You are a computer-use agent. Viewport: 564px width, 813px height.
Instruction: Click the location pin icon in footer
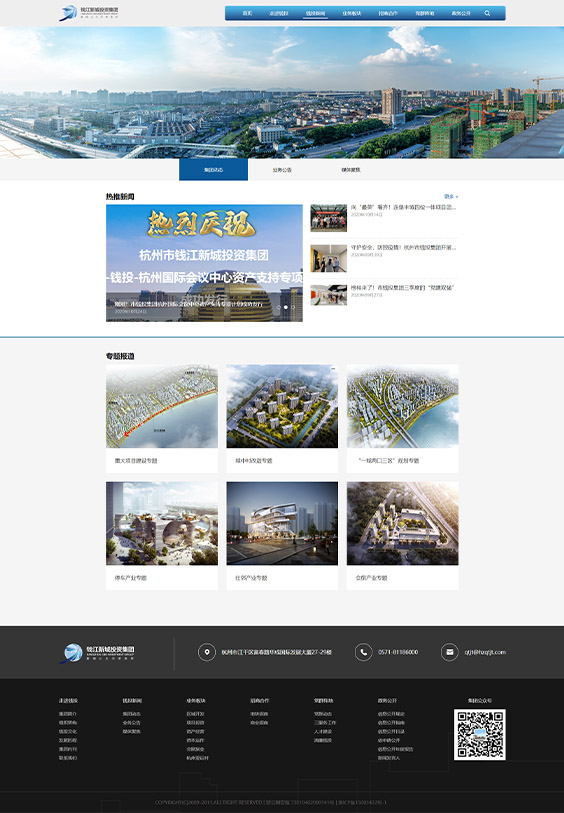point(207,652)
